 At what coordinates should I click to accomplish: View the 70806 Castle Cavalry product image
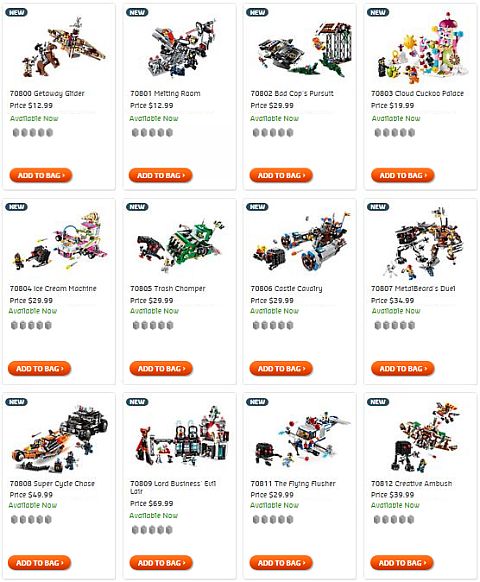tap(301, 242)
